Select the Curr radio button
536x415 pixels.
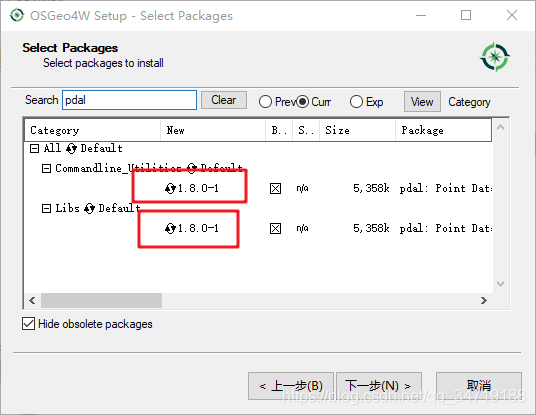click(x=302, y=102)
